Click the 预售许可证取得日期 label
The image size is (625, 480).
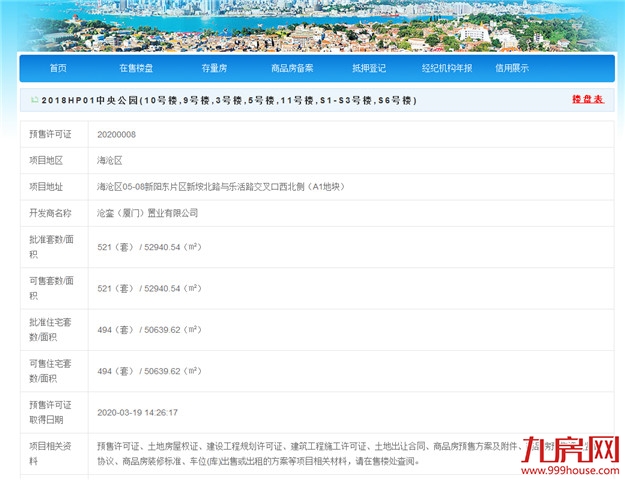coord(50,412)
